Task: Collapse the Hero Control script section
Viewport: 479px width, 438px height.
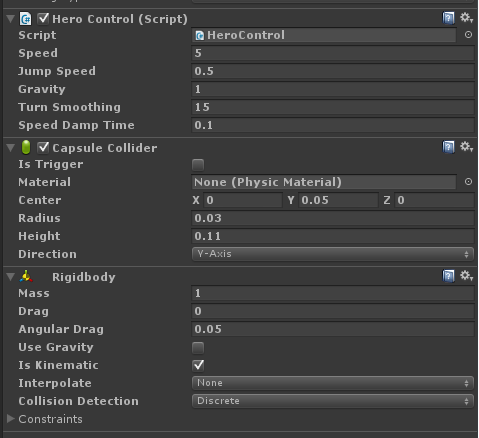Action: (x=11, y=19)
